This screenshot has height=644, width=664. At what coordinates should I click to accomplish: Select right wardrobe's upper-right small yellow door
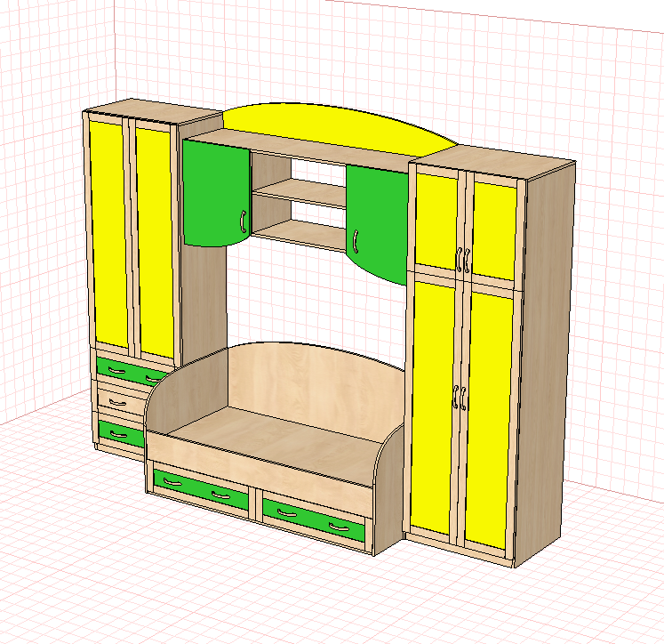[494, 231]
